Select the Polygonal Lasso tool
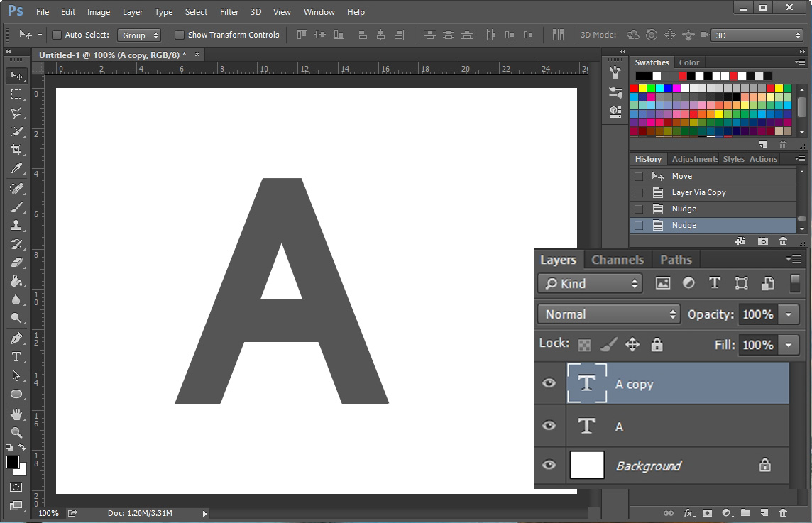This screenshot has width=812, height=523. click(16, 113)
